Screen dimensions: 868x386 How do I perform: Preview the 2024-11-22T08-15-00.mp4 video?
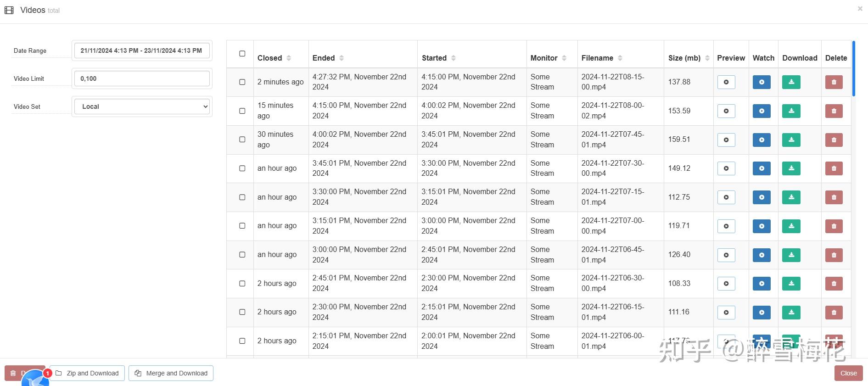pos(726,82)
